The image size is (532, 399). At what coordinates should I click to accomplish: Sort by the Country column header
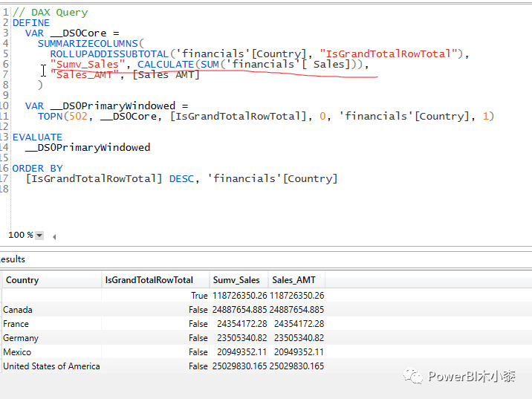click(x=22, y=280)
